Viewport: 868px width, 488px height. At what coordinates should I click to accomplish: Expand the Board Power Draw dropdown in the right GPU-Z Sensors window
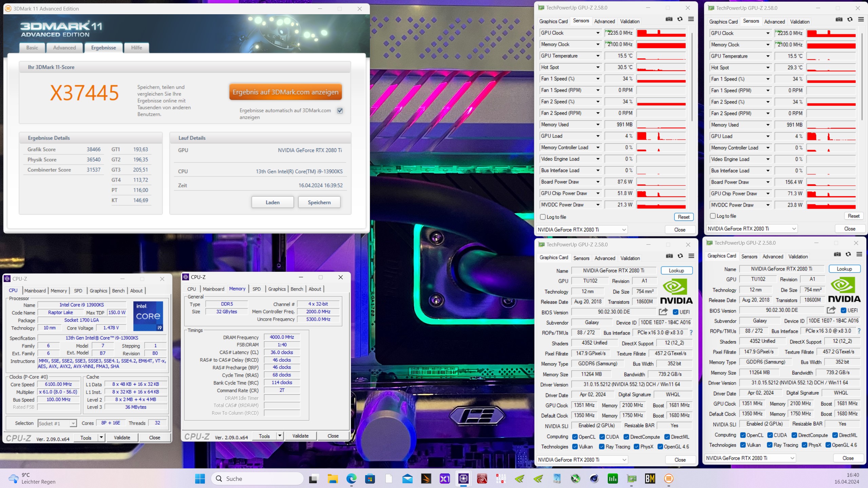tap(768, 182)
